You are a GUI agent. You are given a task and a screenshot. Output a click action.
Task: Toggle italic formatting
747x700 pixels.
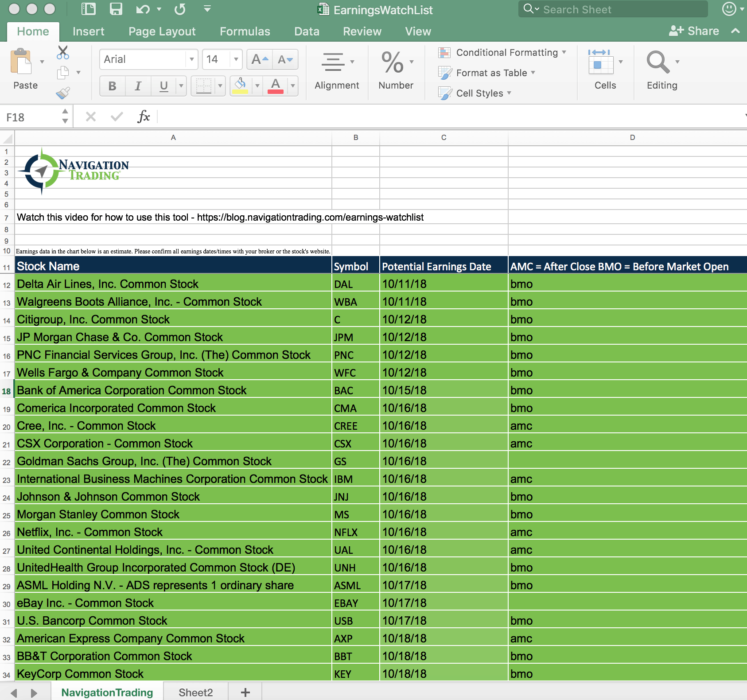138,86
